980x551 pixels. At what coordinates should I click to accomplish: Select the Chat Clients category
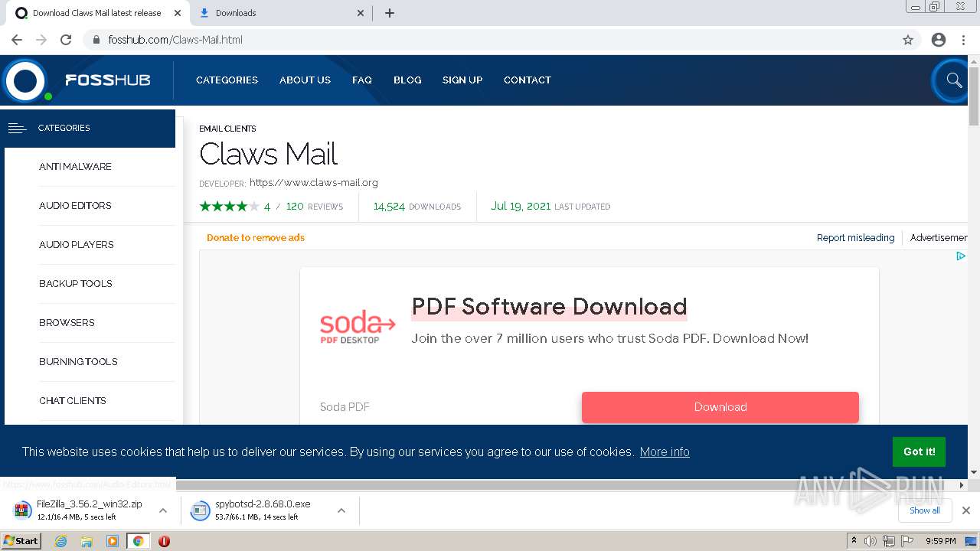click(x=73, y=400)
